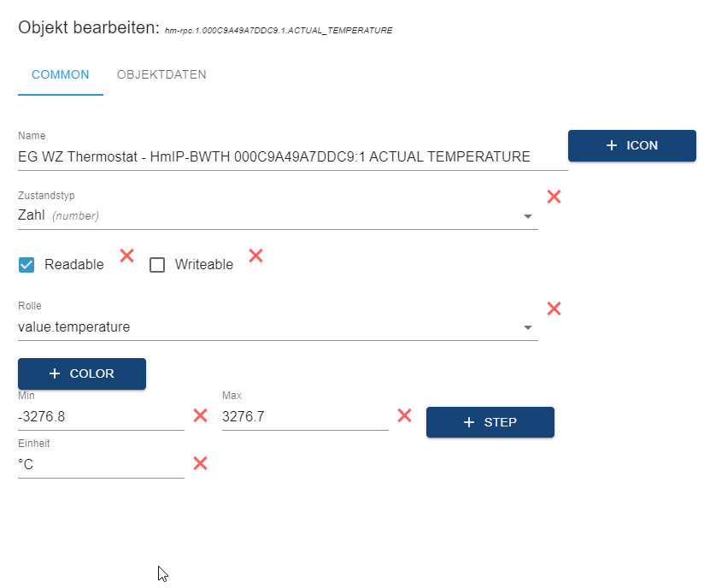Enable the Writeable checkbox
704x588 pixels.
coord(157,265)
